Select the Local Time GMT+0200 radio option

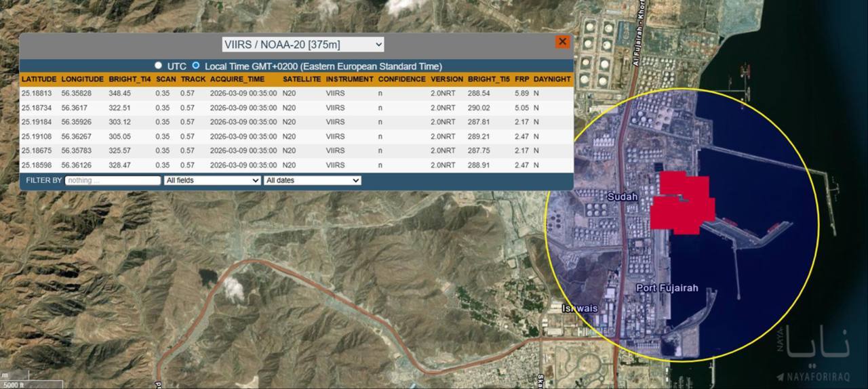196,66
